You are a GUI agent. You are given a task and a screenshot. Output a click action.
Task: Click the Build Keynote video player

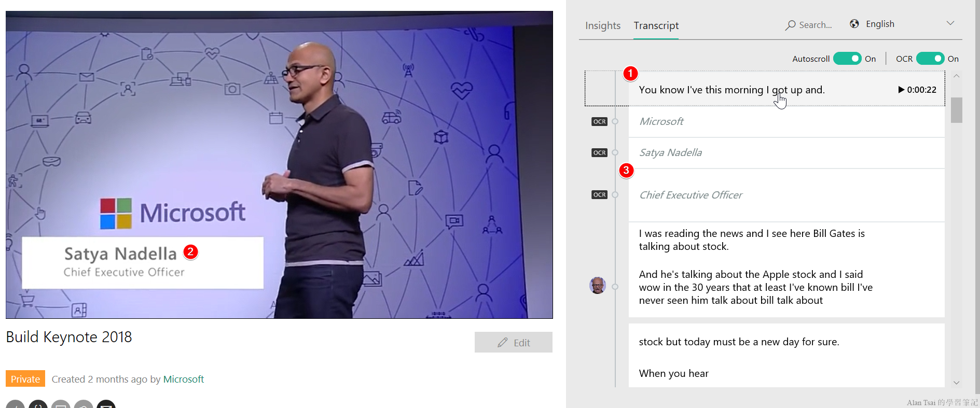279,164
